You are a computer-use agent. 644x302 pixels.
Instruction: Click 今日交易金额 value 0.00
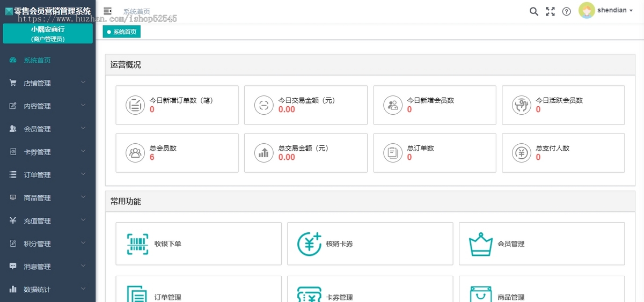click(287, 109)
